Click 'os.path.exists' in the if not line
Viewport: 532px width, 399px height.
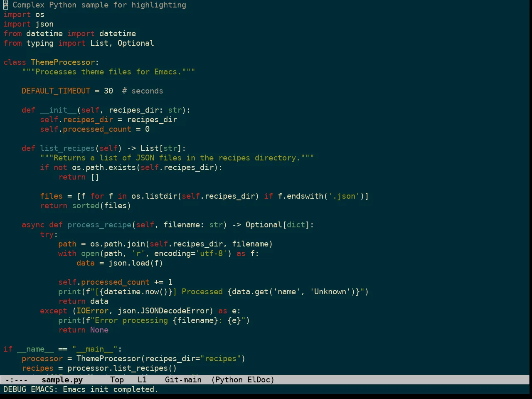coord(104,167)
